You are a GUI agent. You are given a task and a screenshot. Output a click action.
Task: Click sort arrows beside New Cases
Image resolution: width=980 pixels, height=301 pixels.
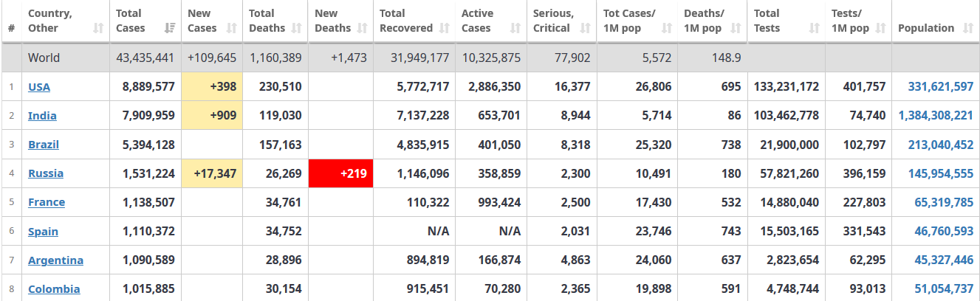click(232, 28)
